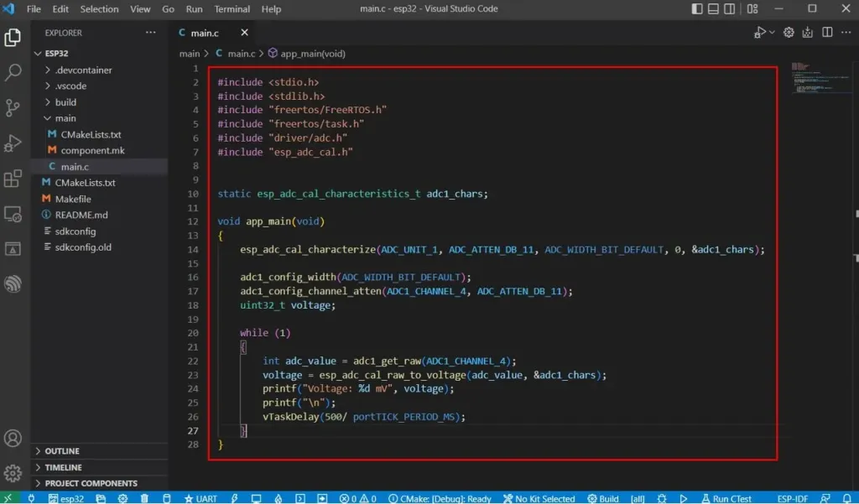Open the ESP-IDF terminal icon
Image resolution: width=859 pixels, height=504 pixels.
pos(300,498)
